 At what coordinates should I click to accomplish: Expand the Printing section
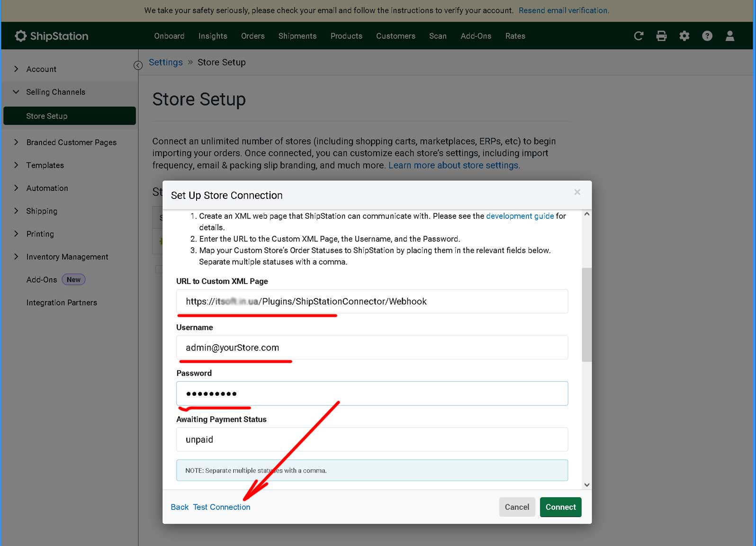pyautogui.click(x=16, y=233)
